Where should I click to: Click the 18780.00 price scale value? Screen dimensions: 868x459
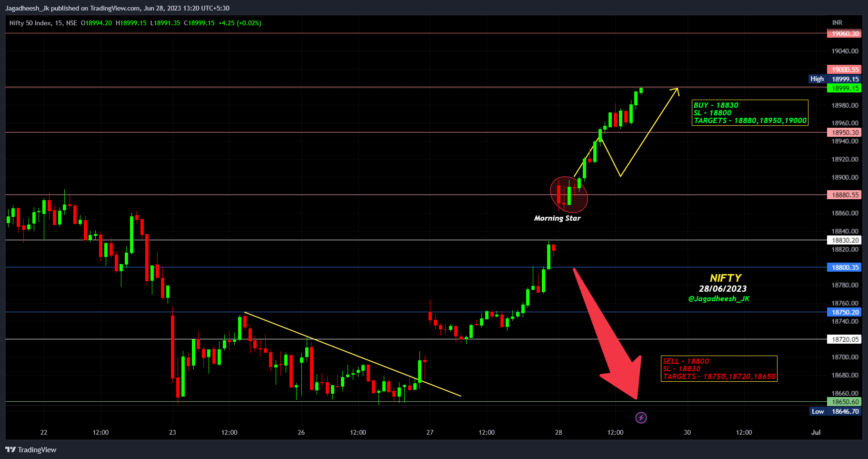tap(845, 285)
